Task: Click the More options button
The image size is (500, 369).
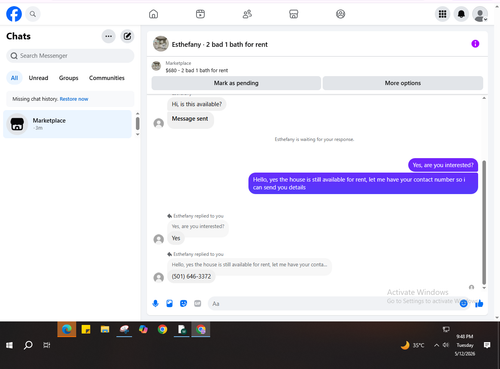Action: coord(403,83)
